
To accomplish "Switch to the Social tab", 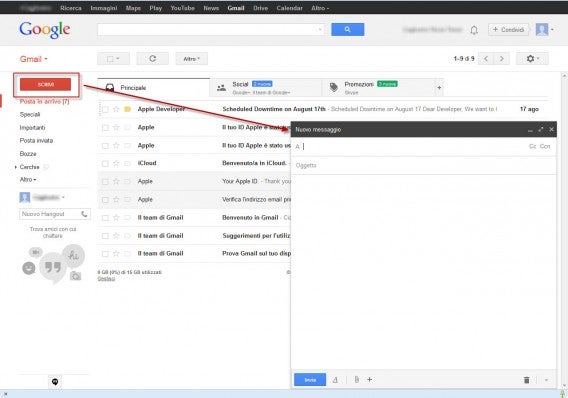I will pos(266,88).
